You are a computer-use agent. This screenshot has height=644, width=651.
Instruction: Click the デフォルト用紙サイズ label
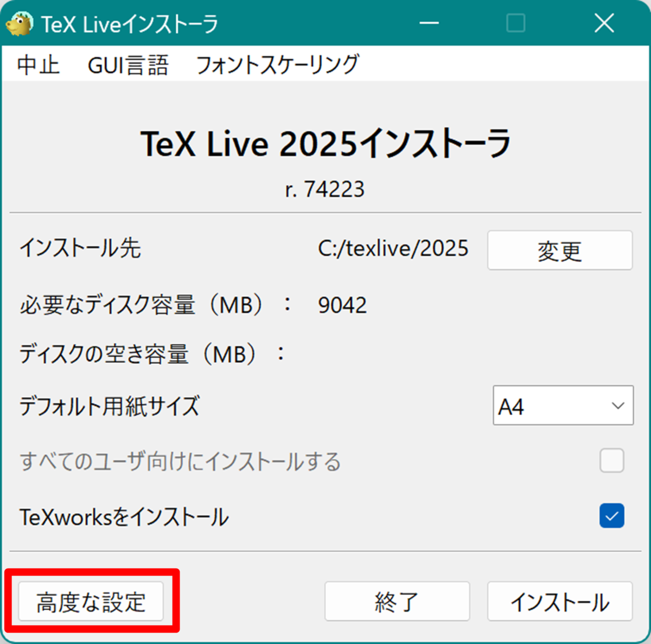[110, 405]
